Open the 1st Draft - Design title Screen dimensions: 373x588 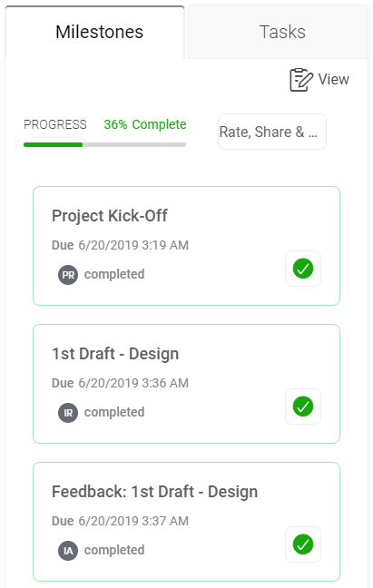pyautogui.click(x=115, y=354)
